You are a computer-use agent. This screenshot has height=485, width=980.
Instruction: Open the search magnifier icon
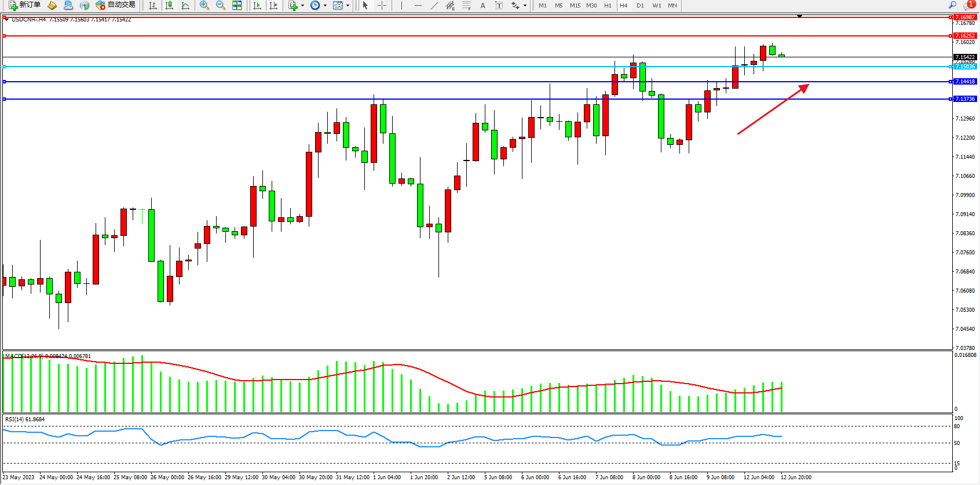(953, 5)
